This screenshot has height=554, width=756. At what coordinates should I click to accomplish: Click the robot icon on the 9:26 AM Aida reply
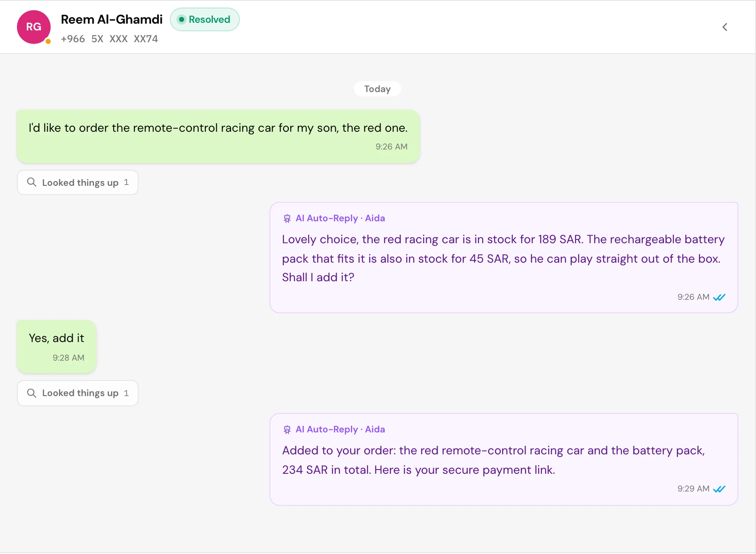287,218
